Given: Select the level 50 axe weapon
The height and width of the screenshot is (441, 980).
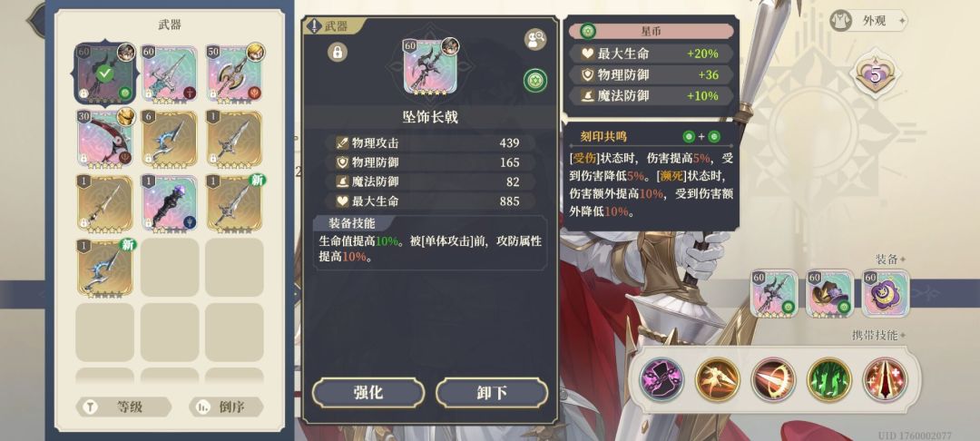Looking at the screenshot, I should [234, 73].
